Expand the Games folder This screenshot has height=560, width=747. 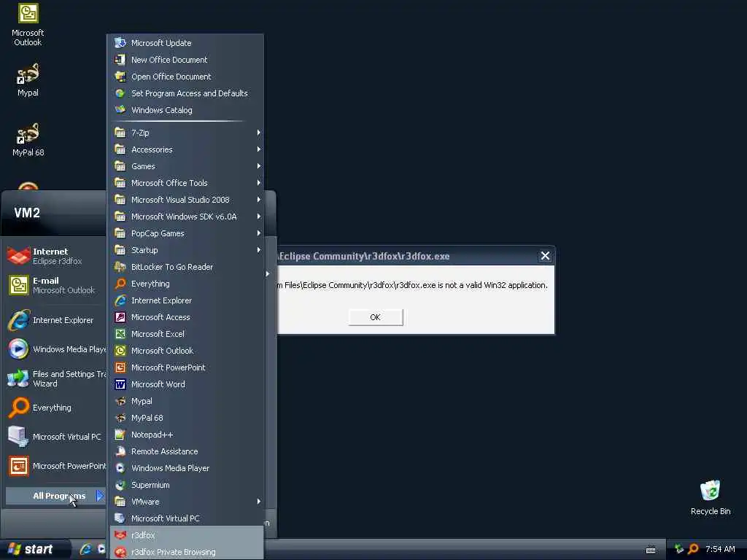pos(186,166)
